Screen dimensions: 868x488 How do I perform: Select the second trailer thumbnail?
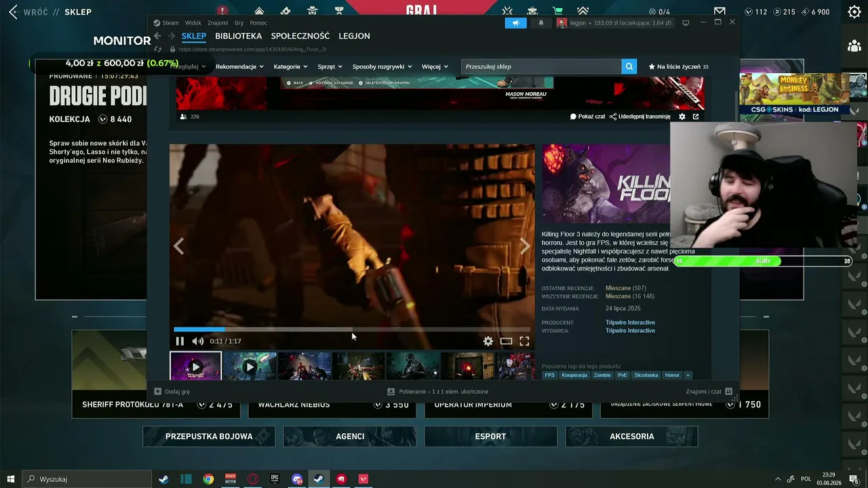click(250, 367)
